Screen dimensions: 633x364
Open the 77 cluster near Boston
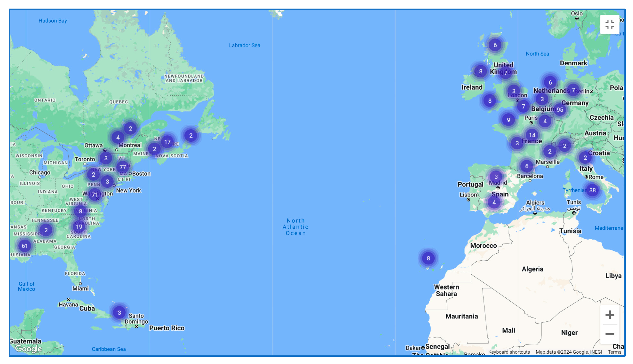point(123,167)
